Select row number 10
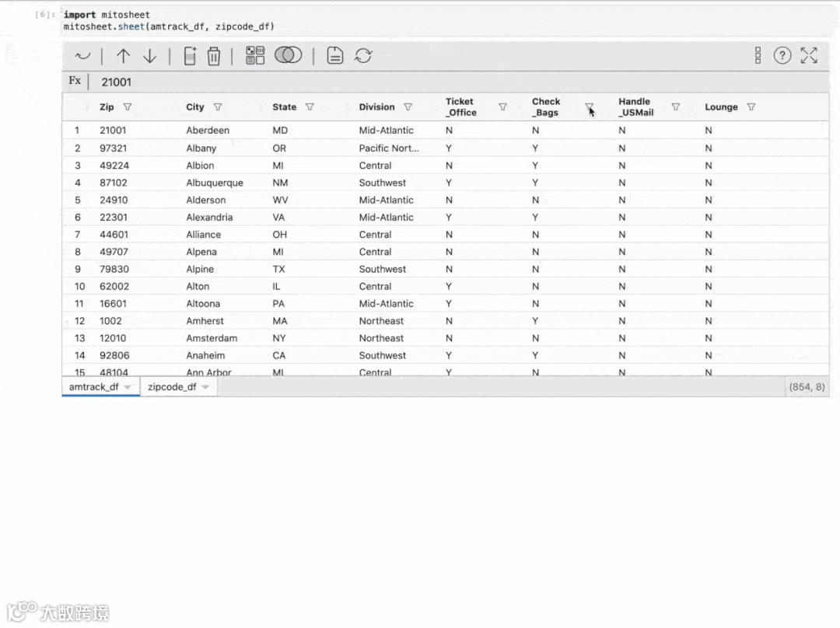 79,287
